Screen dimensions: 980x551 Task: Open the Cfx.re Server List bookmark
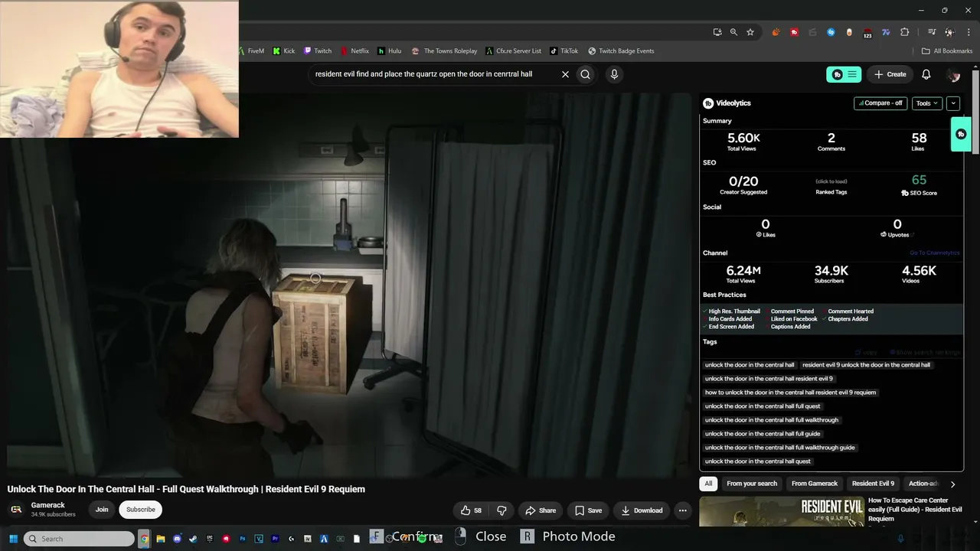[x=513, y=51]
